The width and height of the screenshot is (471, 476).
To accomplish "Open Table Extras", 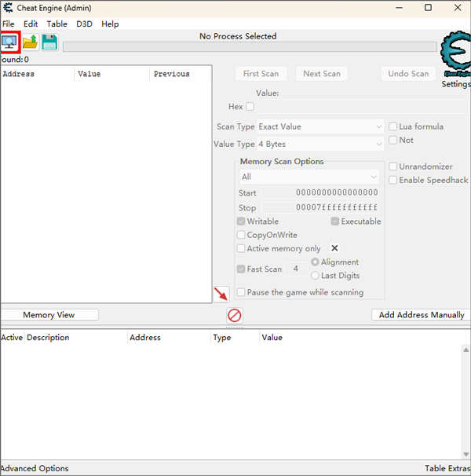I will point(447,468).
